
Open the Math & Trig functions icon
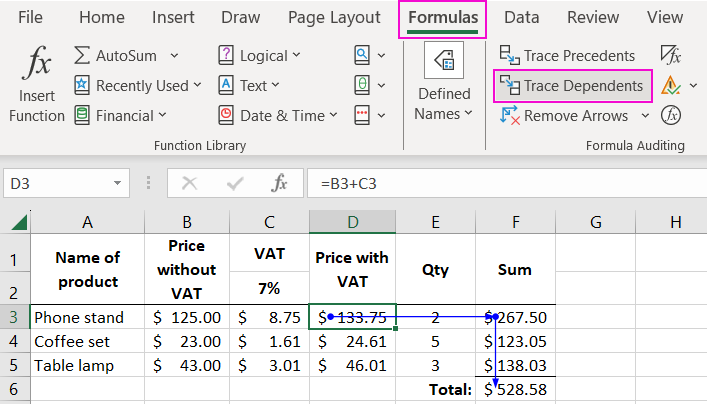pos(362,86)
